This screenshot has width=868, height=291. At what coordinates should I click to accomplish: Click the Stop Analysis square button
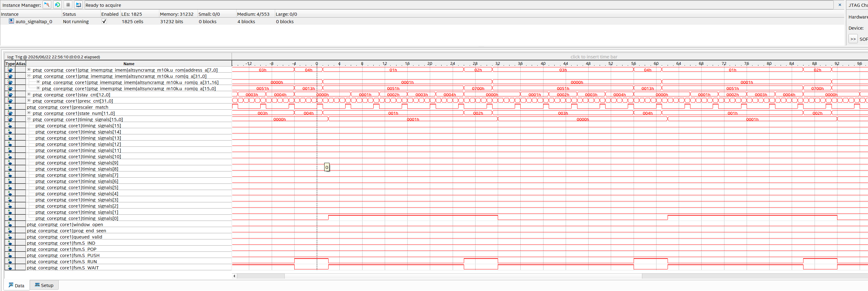(x=68, y=5)
